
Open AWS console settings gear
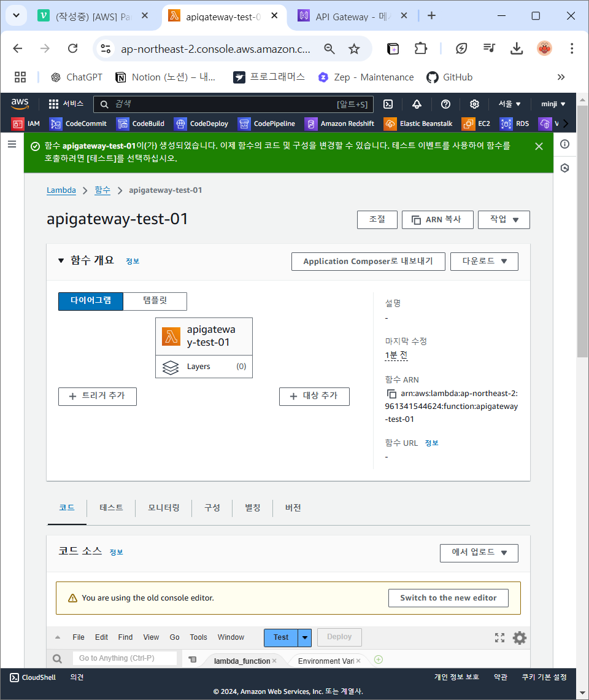click(x=474, y=104)
